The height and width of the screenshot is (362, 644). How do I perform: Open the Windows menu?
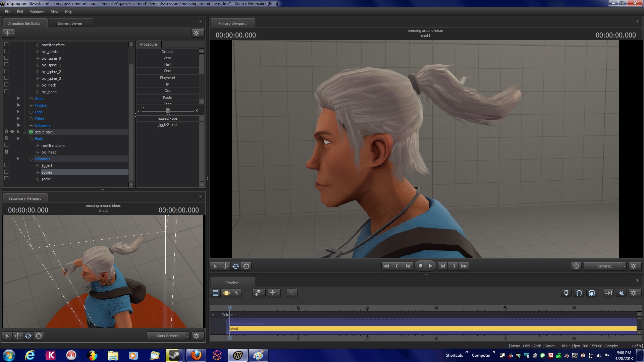(x=37, y=12)
